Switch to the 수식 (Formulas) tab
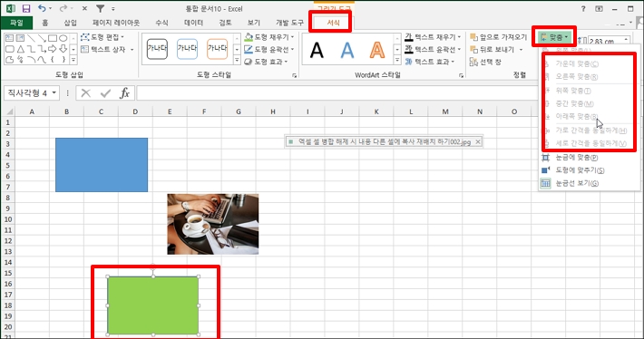The width and height of the screenshot is (644, 339). click(161, 23)
